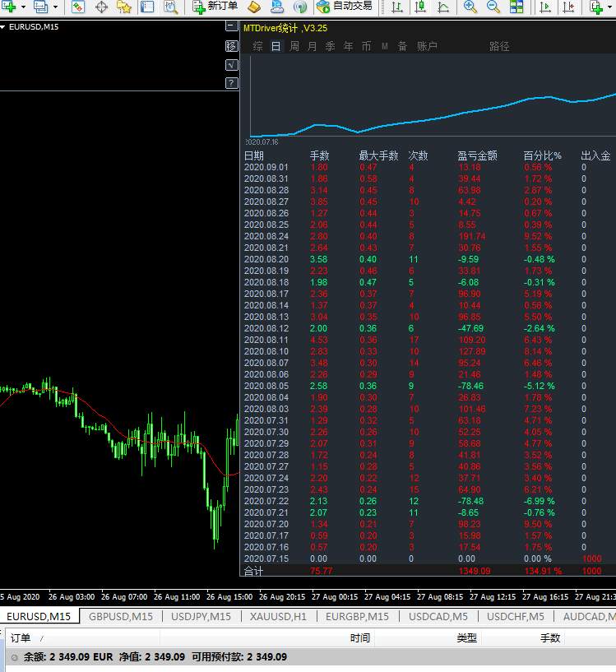This screenshot has height=672, width=616.
Task: Switch to XAUUSD,H1 chart tab
Action: click(x=278, y=616)
